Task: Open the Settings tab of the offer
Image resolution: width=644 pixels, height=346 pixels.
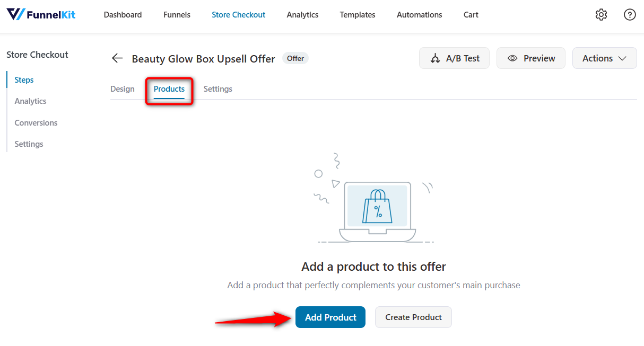Action: pos(217,88)
